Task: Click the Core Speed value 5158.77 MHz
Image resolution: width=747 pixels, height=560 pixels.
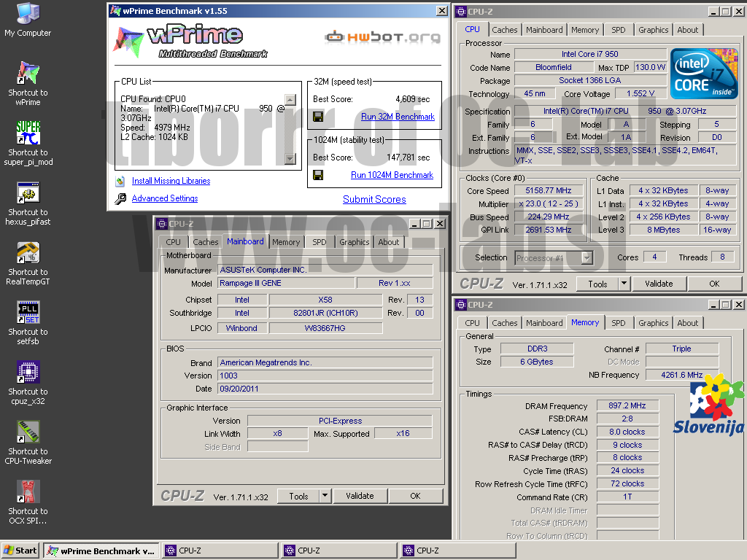Action: (549, 190)
